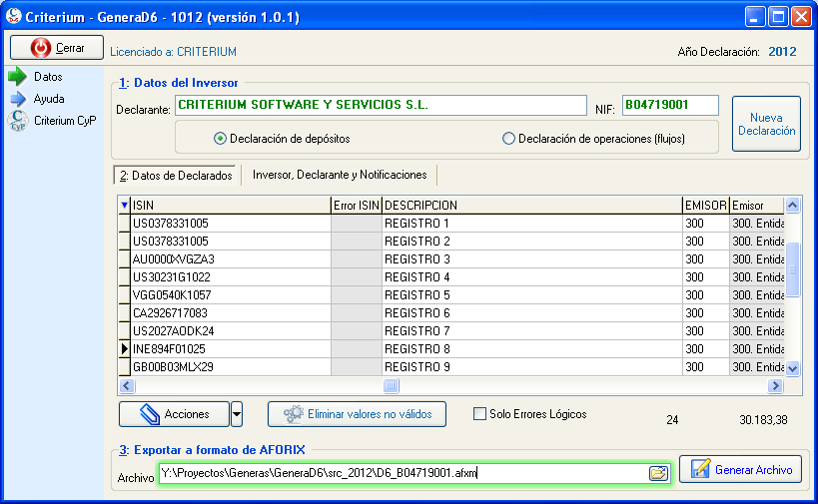Click the Acciones button

click(174, 414)
